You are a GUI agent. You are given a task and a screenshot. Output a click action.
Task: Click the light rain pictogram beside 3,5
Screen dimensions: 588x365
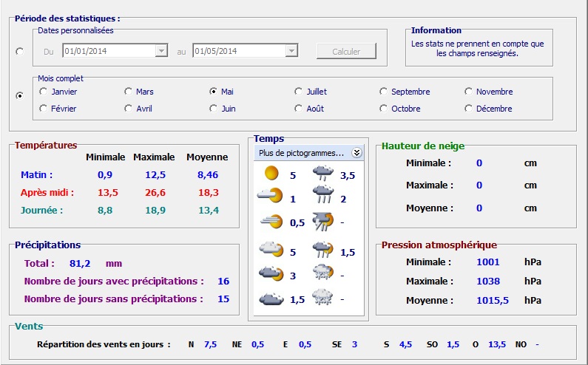(x=323, y=174)
